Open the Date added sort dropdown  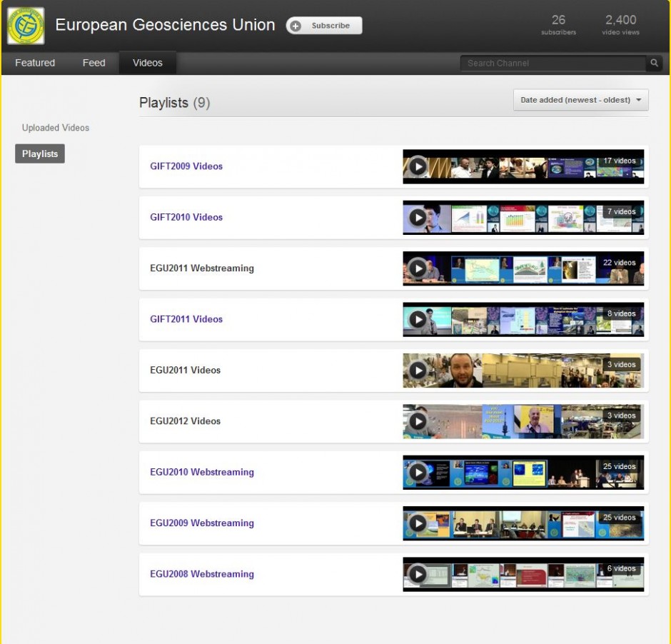(581, 100)
